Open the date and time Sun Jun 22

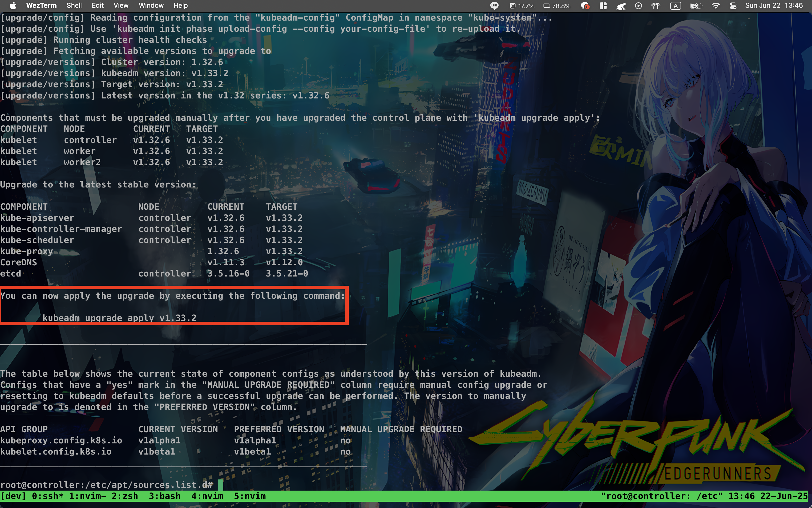click(774, 5)
